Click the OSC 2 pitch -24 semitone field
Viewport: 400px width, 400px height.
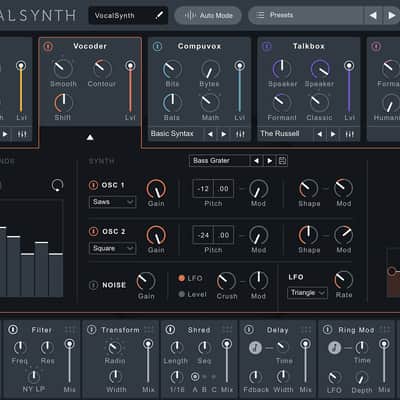pos(203,235)
